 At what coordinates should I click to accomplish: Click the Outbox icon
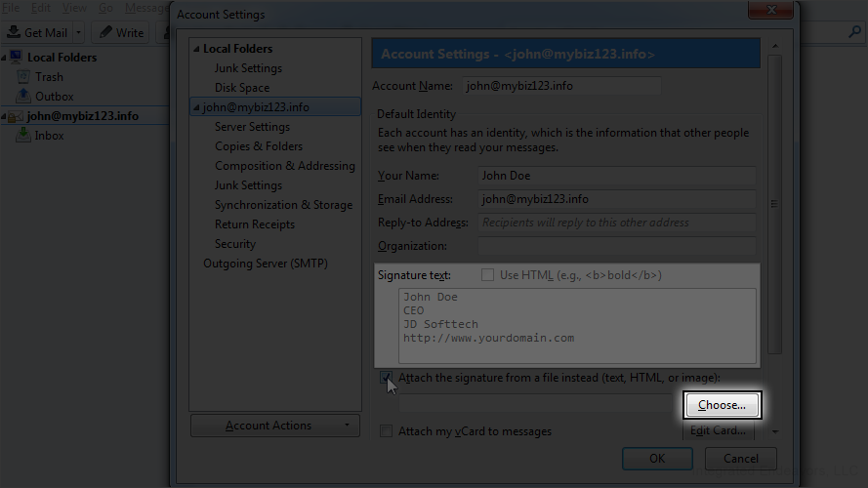tap(23, 96)
